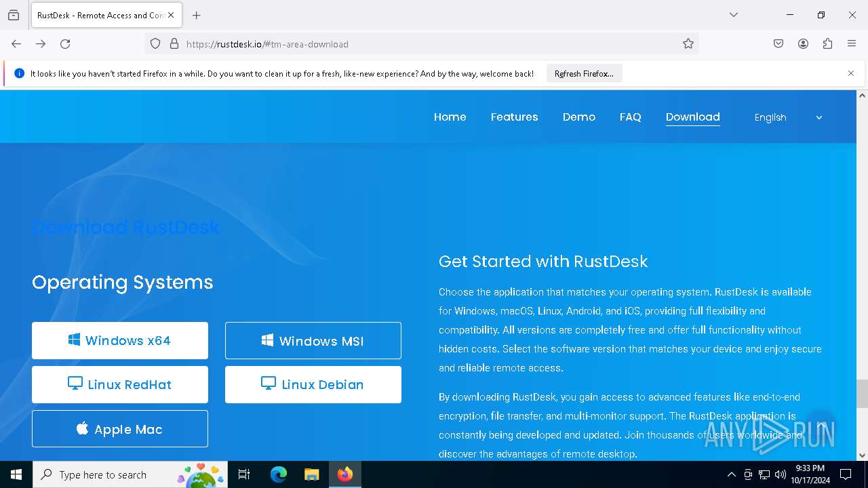Click Get Started with RustDesk heading
Screen dimensions: 868x488
click(543, 261)
